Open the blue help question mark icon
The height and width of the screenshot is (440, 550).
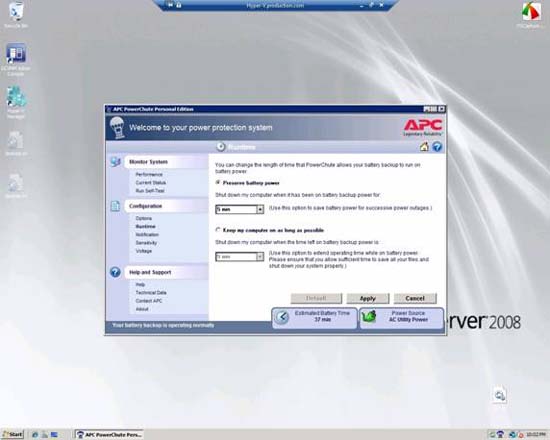437,147
